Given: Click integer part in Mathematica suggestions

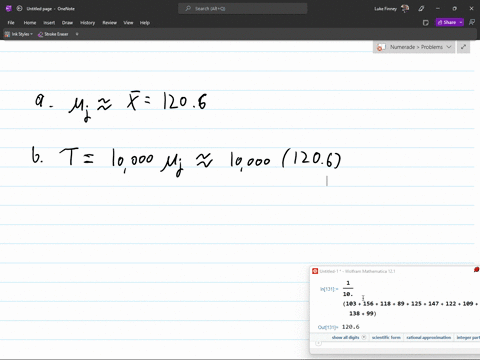Looking at the screenshot, I should click(468, 337).
